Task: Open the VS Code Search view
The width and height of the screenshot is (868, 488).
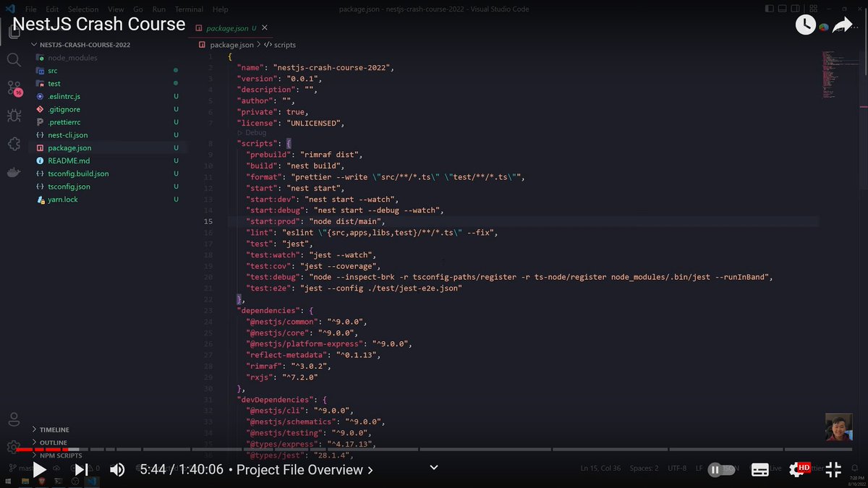Action: [x=14, y=60]
